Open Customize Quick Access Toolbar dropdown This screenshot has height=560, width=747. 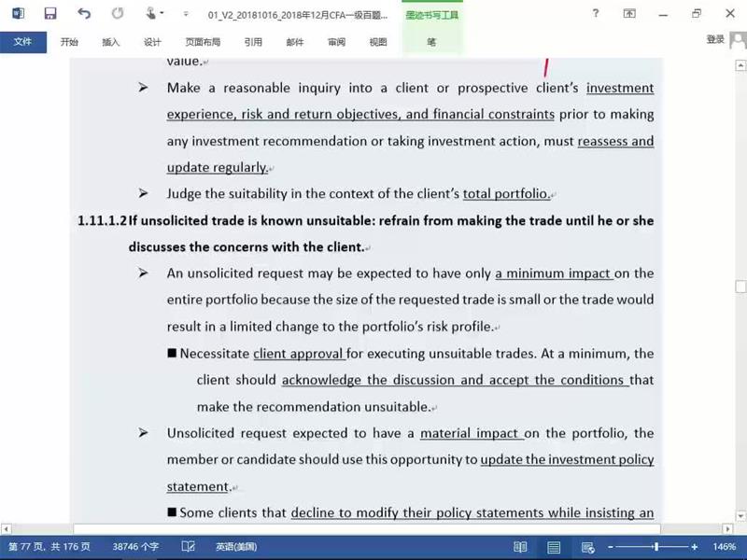tap(186, 14)
